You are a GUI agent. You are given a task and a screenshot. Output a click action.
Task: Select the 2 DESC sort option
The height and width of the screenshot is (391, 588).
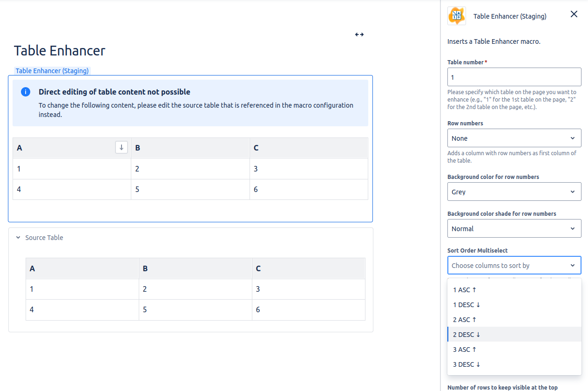(466, 334)
